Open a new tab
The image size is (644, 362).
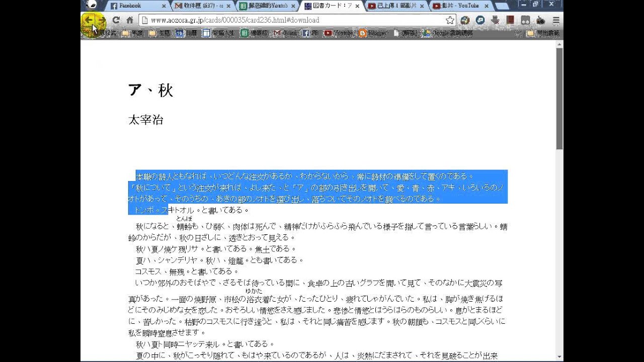[502, 6]
